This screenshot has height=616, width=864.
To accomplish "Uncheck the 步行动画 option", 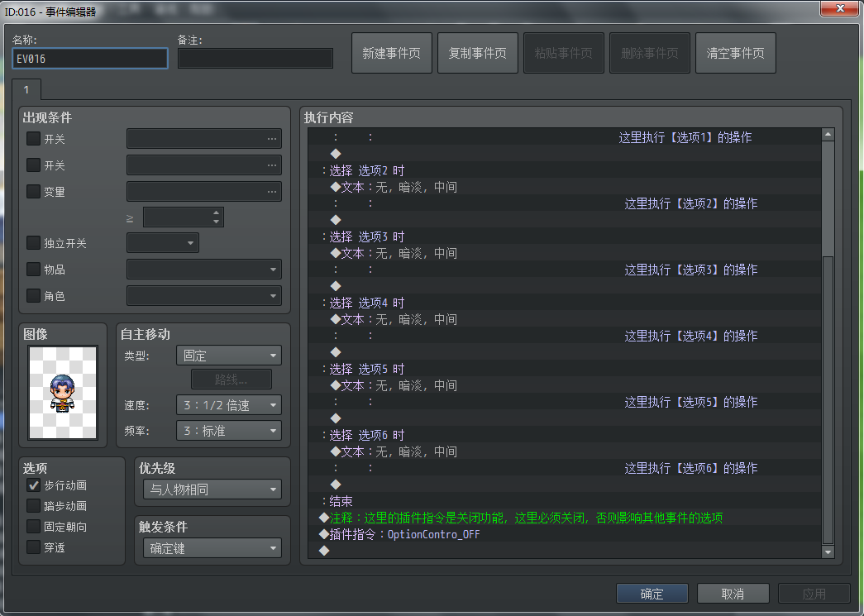I will pos(34,485).
